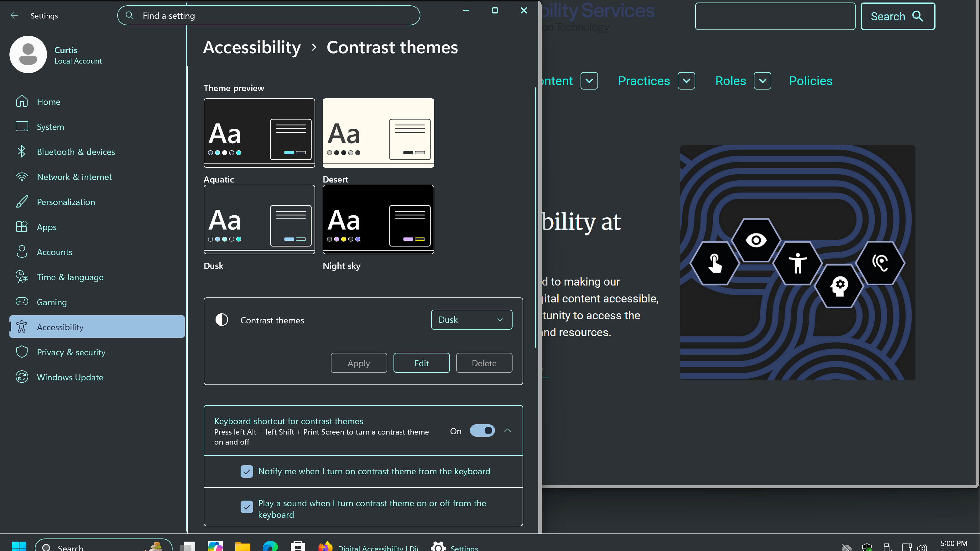Expand the Content menu chevron on webpage
Viewport: 980px width, 551px height.
[x=589, y=81]
